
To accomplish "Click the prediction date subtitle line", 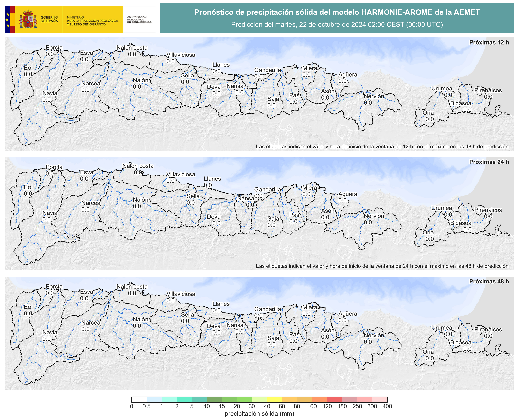I will coord(337,25).
